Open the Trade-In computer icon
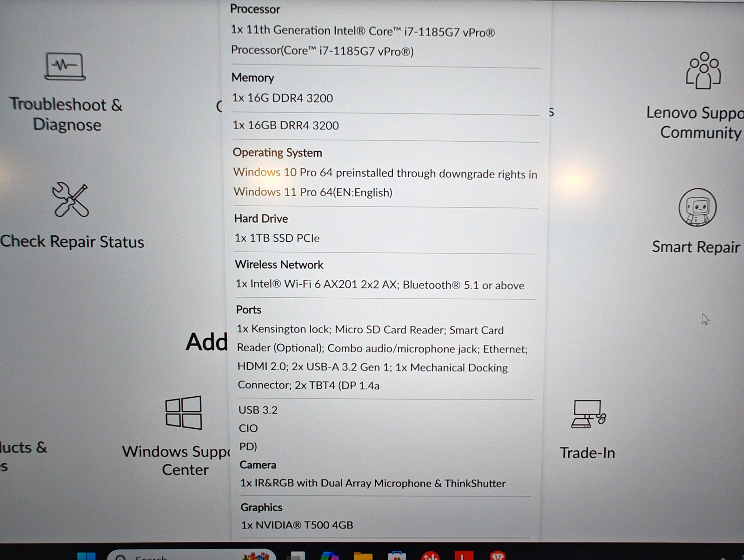Viewport: 744px width, 560px height. [x=588, y=414]
